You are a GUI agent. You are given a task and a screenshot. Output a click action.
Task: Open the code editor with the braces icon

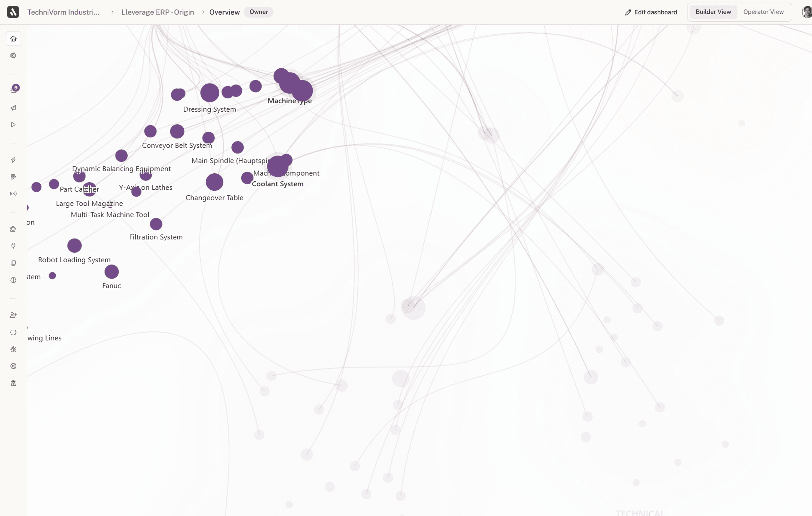13,332
